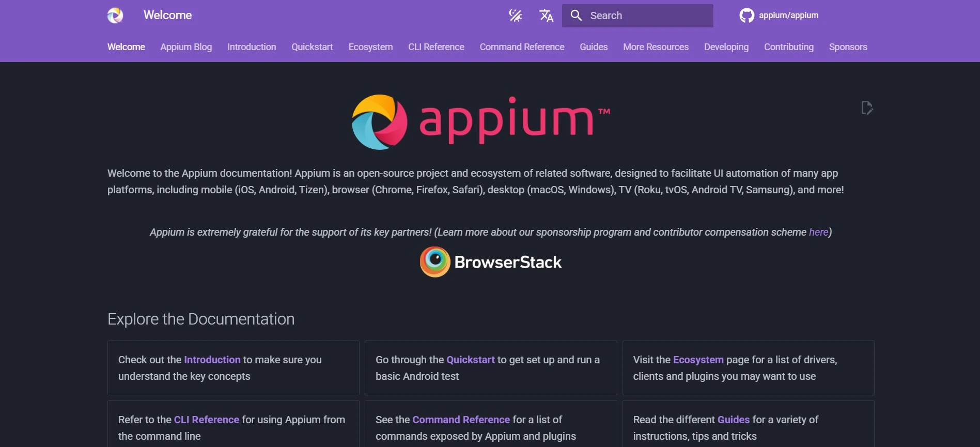Follow the Ecosystem link in the card
This screenshot has width=980, height=447.
click(698, 360)
